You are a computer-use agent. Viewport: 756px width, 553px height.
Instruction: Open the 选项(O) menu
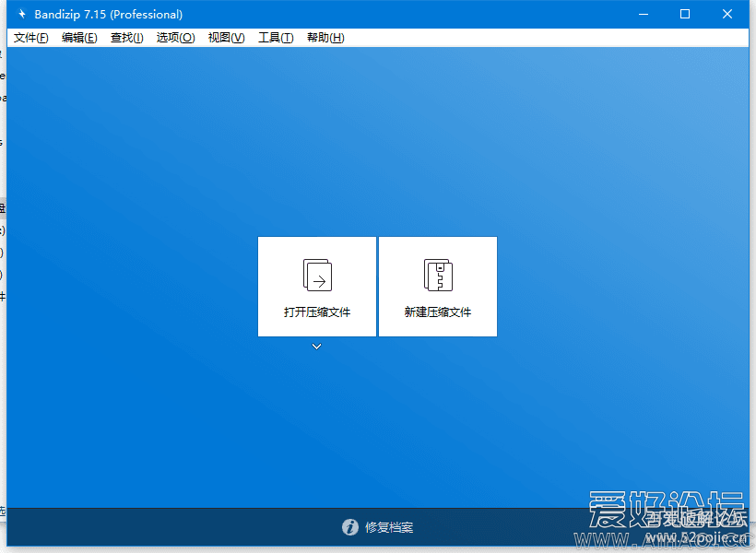click(x=175, y=38)
